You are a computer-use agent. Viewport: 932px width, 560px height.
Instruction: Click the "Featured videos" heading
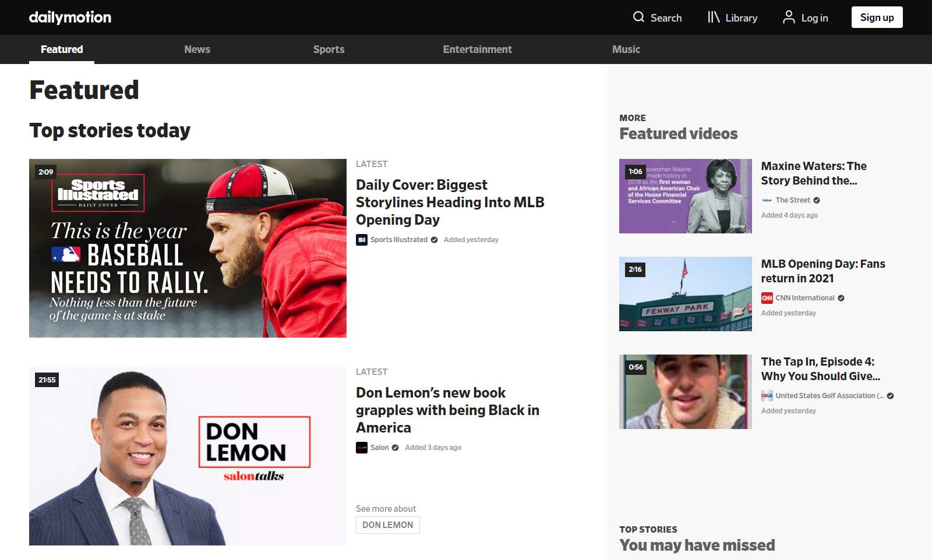pos(679,134)
